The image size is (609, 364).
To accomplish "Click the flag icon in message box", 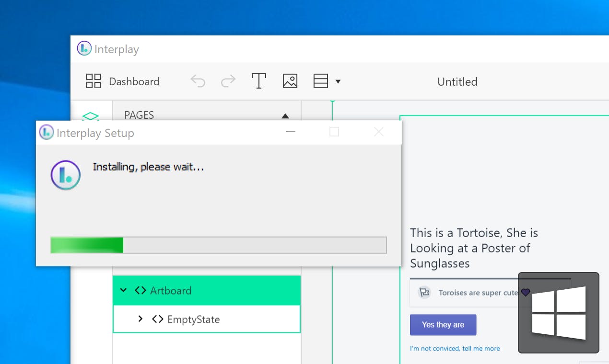I will [x=424, y=292].
